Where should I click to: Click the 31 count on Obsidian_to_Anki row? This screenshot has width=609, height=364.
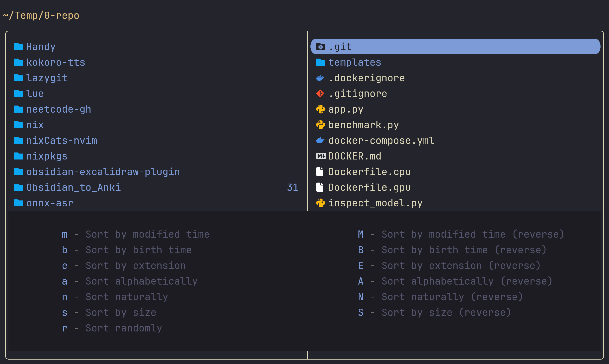(293, 187)
